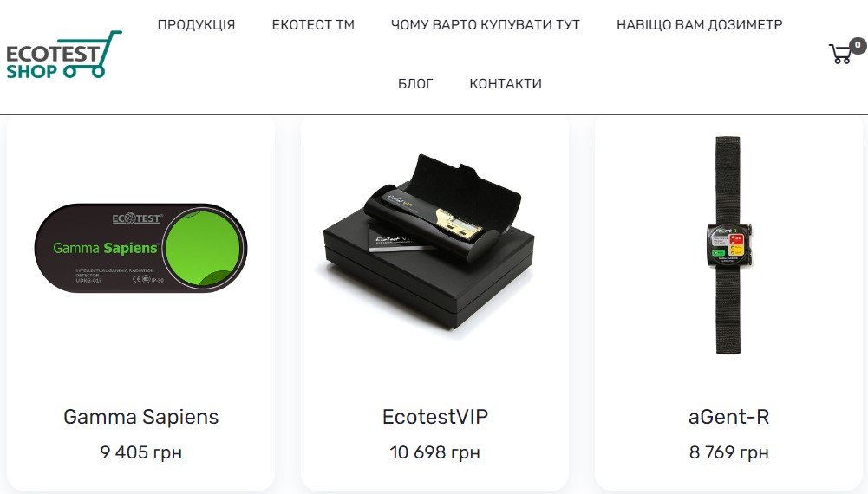This screenshot has width=868, height=494.
Task: Go to the ЕКОТЕСТ ТМ page
Action: point(313,25)
